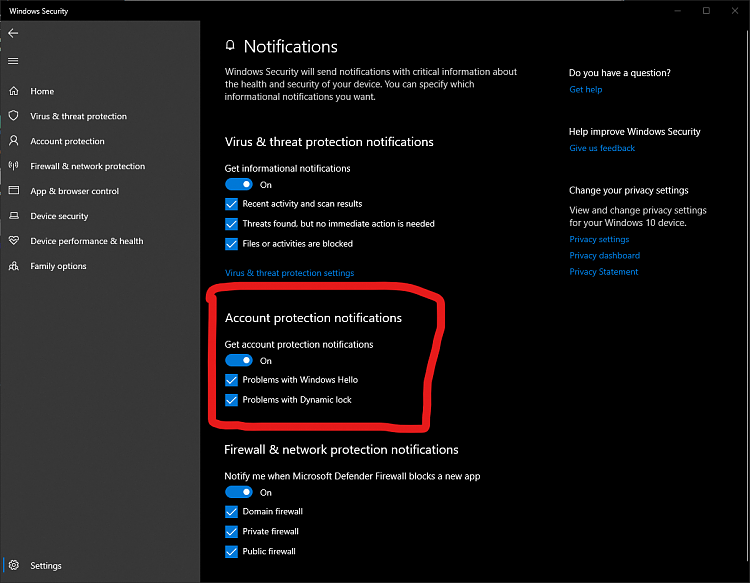Image resolution: width=750 pixels, height=583 pixels.
Task: Uncheck Problems with Windows Hello
Action: pyautogui.click(x=232, y=380)
